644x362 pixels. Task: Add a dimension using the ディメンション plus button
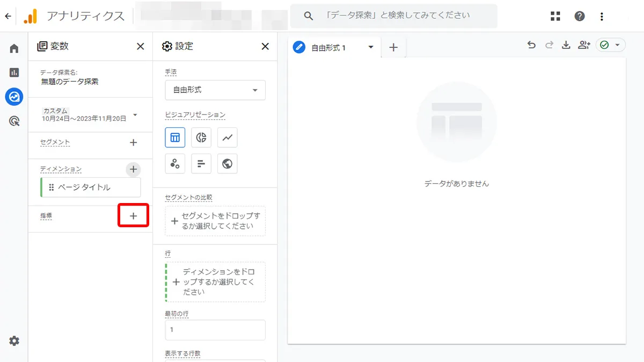coord(133,169)
